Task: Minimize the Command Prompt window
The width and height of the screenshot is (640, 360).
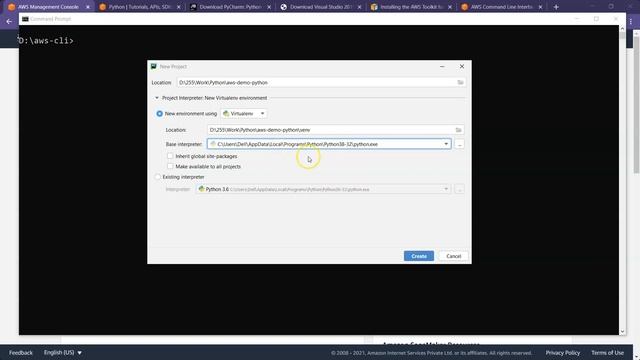Action: (x=577, y=19)
